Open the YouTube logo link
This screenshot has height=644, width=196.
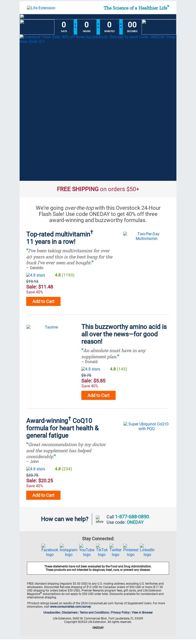pos(87,550)
